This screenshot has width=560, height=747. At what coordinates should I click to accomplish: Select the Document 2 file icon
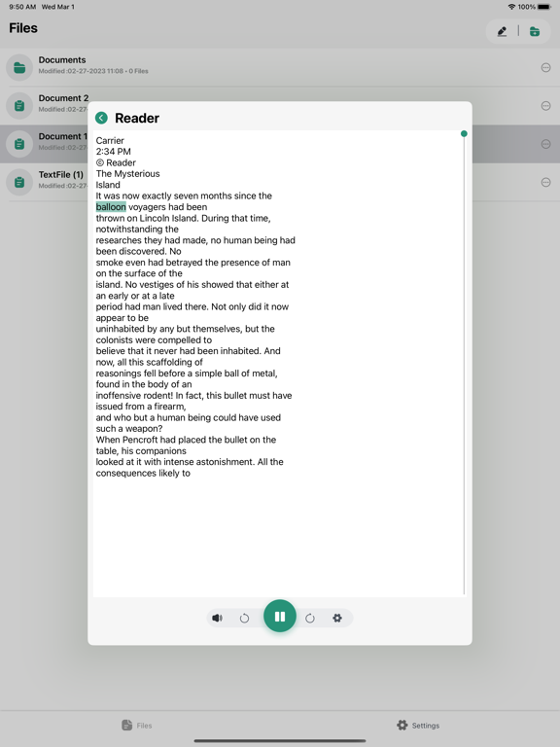pyautogui.click(x=19, y=106)
